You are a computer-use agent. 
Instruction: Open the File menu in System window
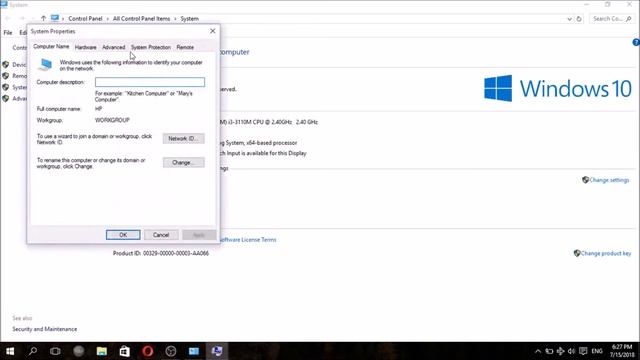(8, 33)
